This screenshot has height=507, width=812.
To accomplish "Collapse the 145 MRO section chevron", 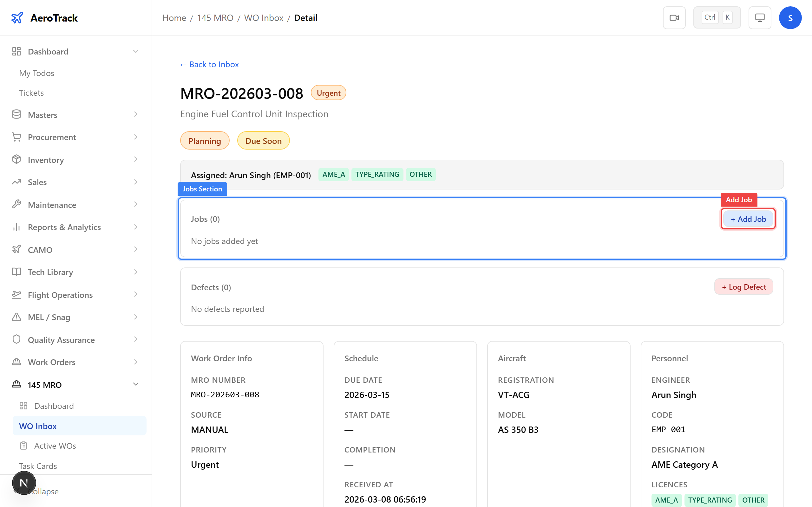I will pyautogui.click(x=135, y=384).
